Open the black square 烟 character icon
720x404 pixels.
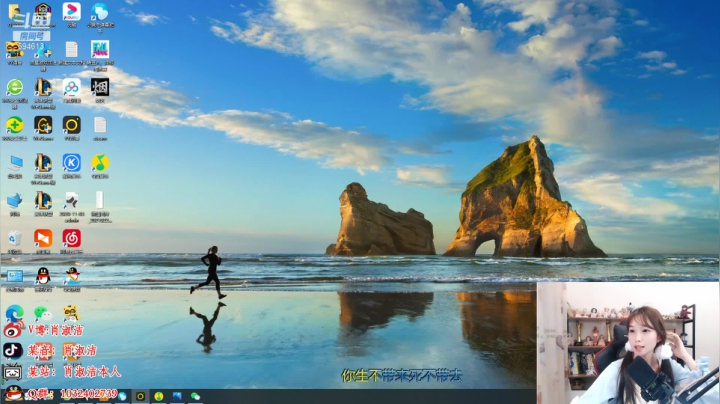pos(100,87)
